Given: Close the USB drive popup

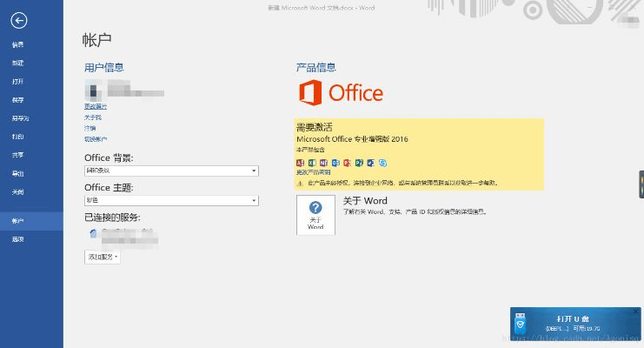Looking at the screenshot, I should 636,311.
